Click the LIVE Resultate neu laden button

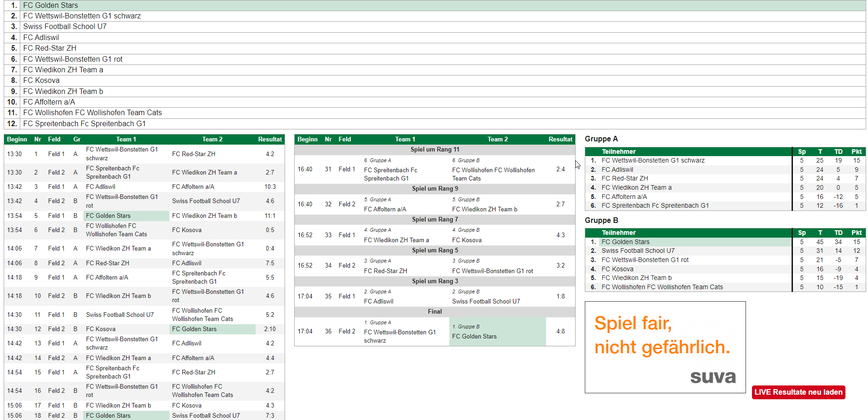tap(798, 392)
